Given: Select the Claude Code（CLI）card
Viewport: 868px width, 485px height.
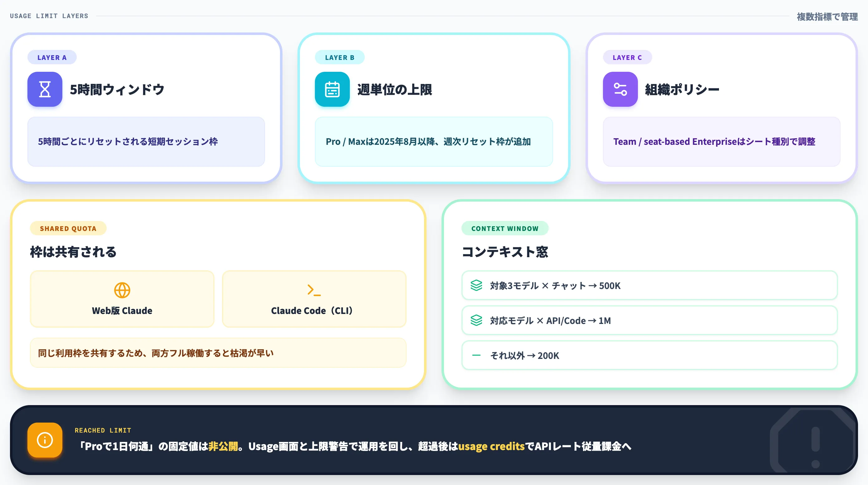Looking at the screenshot, I should [x=314, y=299].
